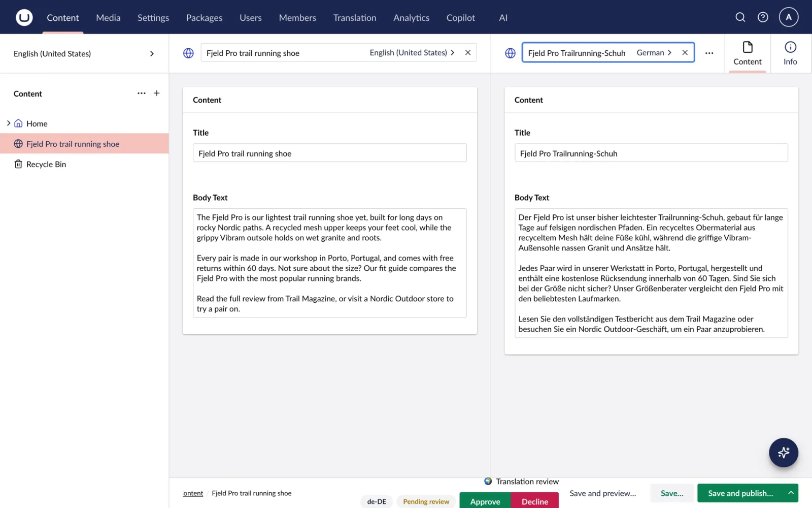Open the Packages section
812x508 pixels.
[x=204, y=18]
